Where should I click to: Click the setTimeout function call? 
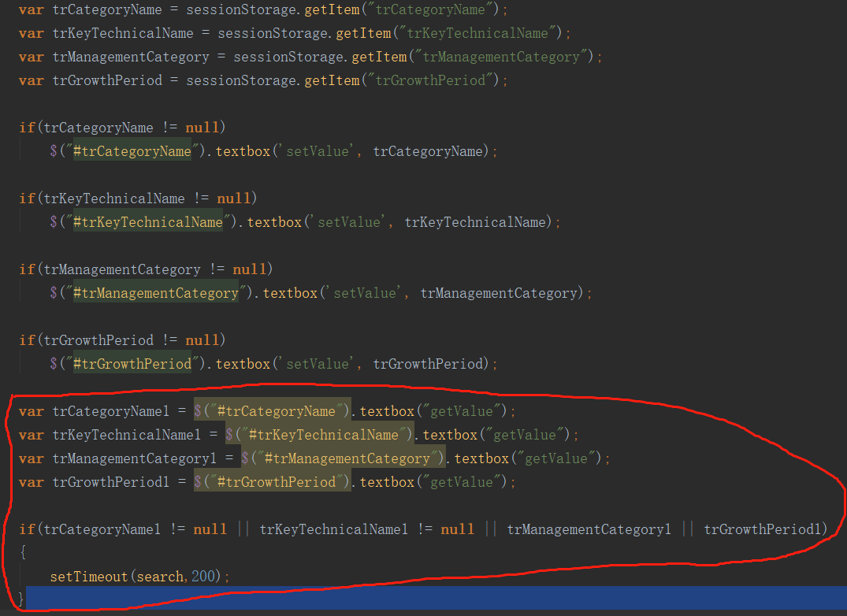pyautogui.click(x=88, y=577)
